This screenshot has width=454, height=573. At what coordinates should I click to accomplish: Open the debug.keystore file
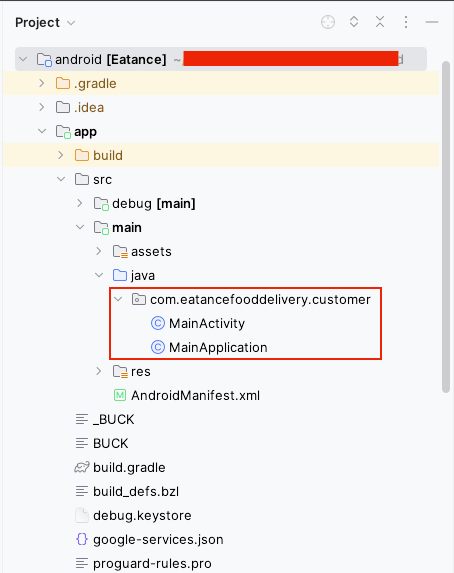pyautogui.click(x=142, y=516)
